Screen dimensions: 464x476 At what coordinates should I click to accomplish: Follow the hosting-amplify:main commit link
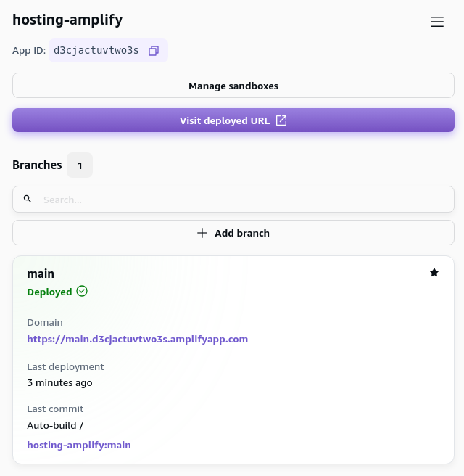click(79, 445)
